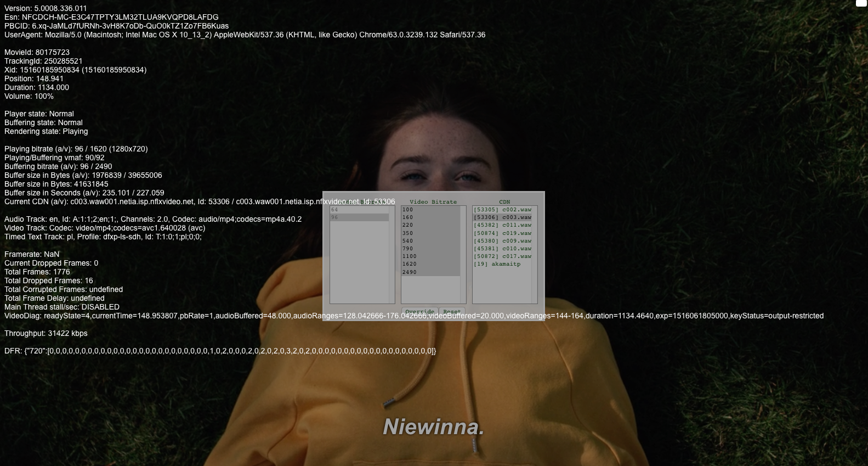Screen dimensions: 868x466
Task: Click the Override button
Action: (419, 311)
